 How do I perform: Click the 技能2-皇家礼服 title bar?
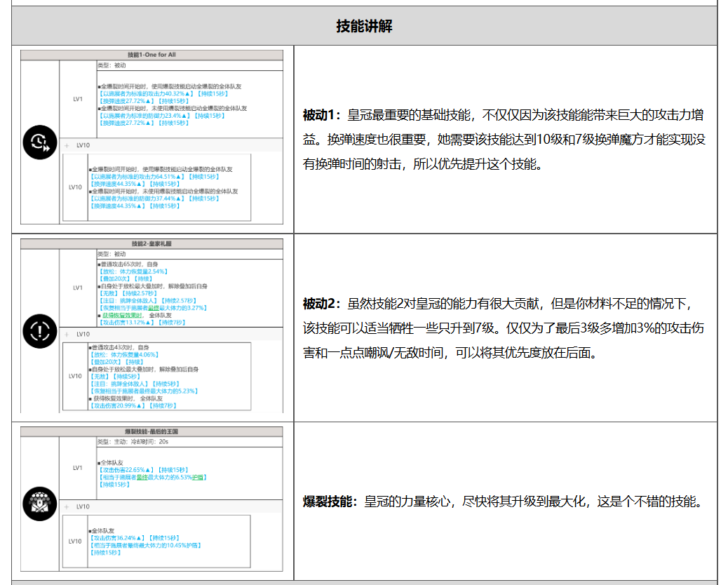coord(151,243)
